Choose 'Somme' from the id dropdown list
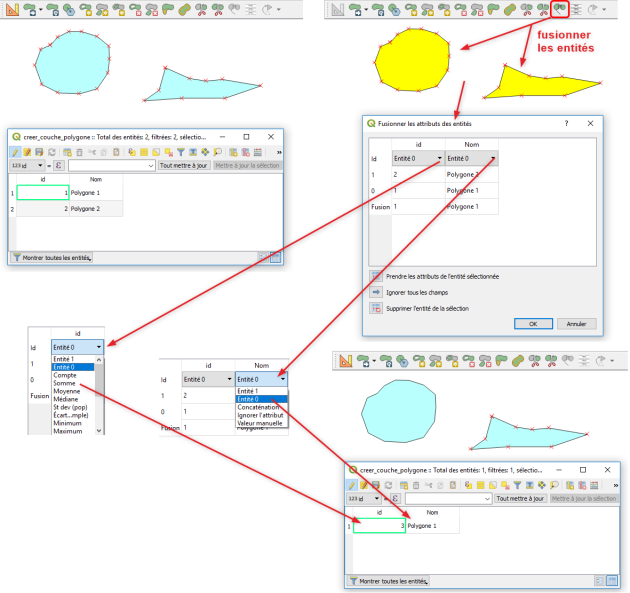 pyautogui.click(x=65, y=382)
